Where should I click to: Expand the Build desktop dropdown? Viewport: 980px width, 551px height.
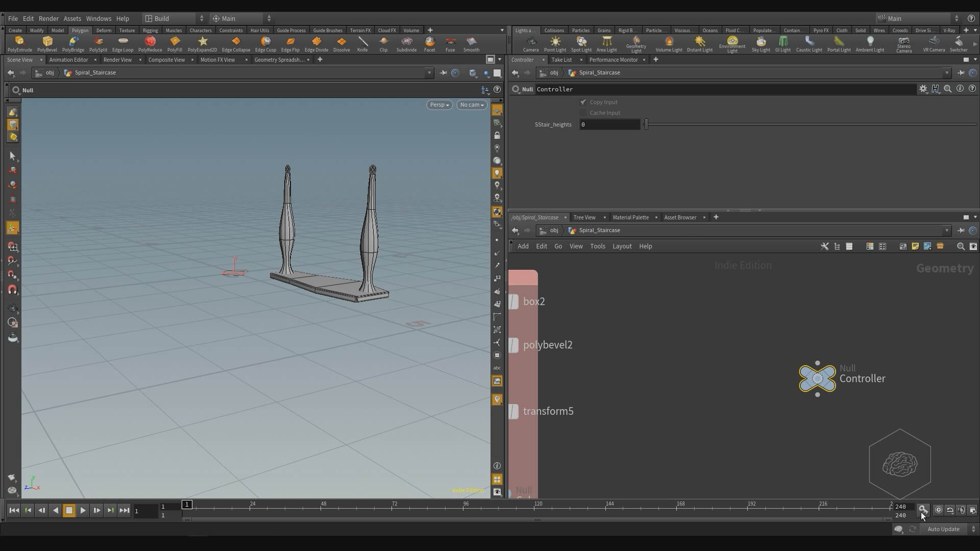[x=175, y=18]
